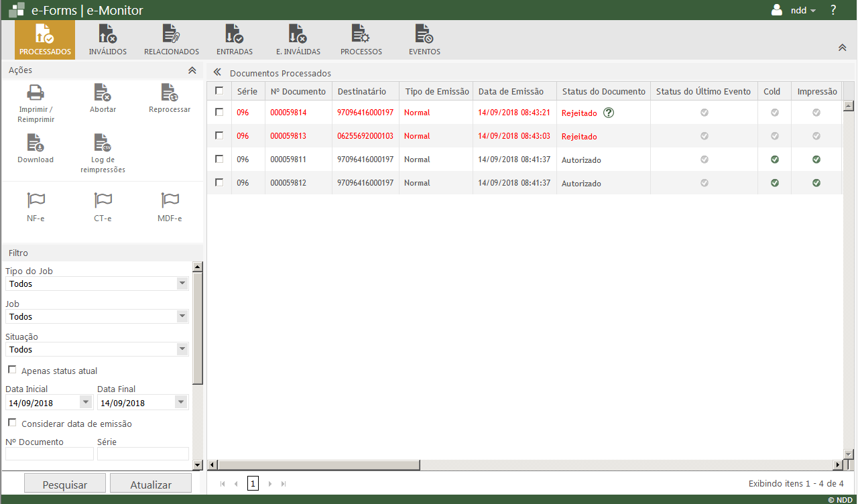Click the Abortar document icon

[x=103, y=93]
